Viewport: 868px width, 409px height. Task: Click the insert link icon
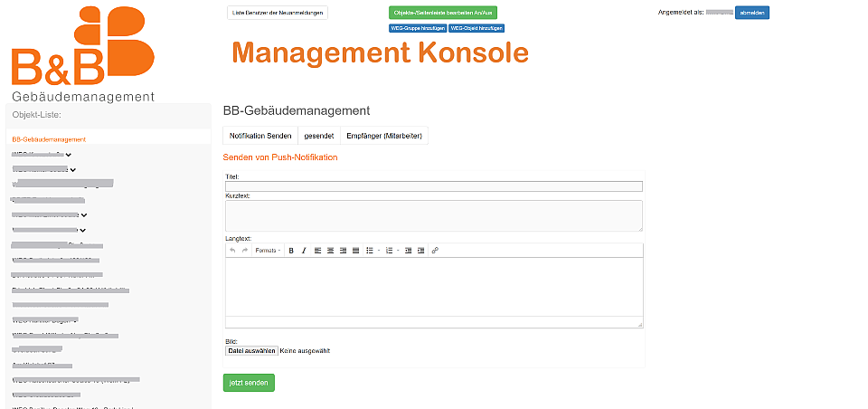coord(435,250)
